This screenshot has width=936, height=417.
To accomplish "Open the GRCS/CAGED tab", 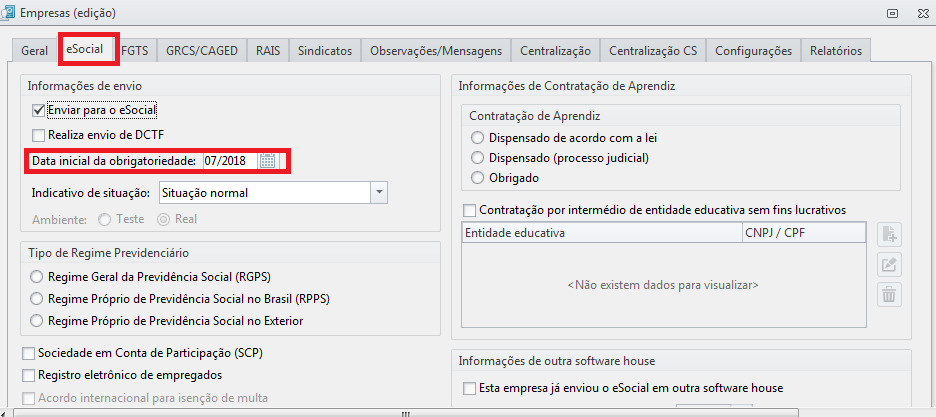I will [x=202, y=51].
